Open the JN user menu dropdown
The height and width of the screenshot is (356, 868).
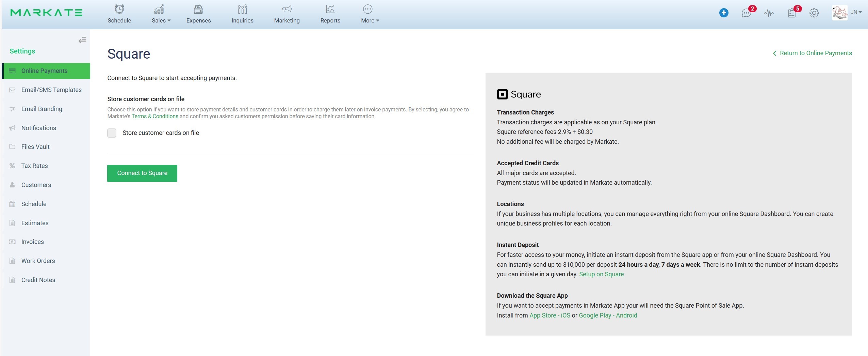(856, 12)
